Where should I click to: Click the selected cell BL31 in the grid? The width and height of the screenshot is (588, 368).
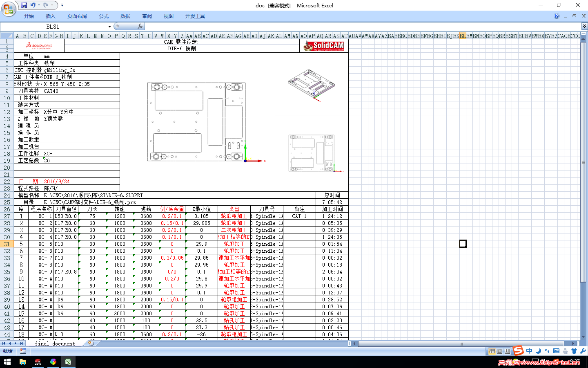click(x=463, y=244)
